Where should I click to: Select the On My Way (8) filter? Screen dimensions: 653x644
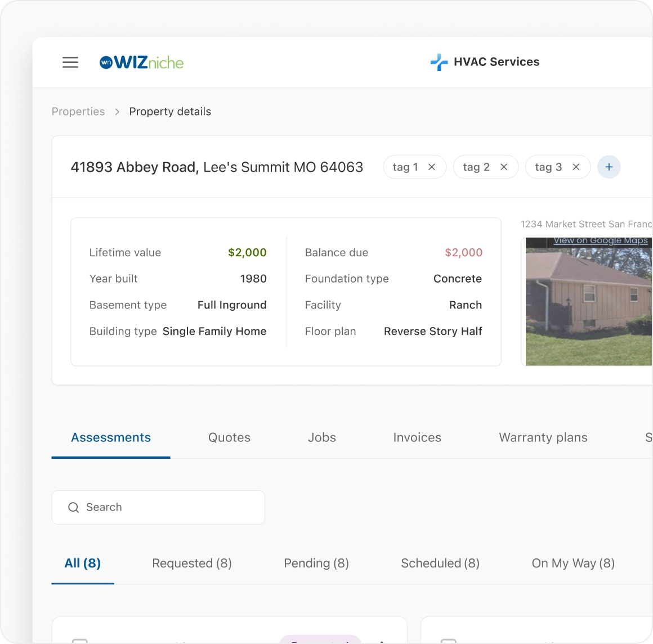tap(573, 563)
